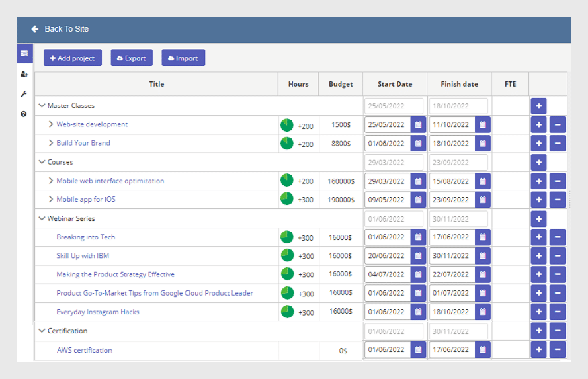
Task: Click plus button in Master Classes row
Action: [x=538, y=106]
